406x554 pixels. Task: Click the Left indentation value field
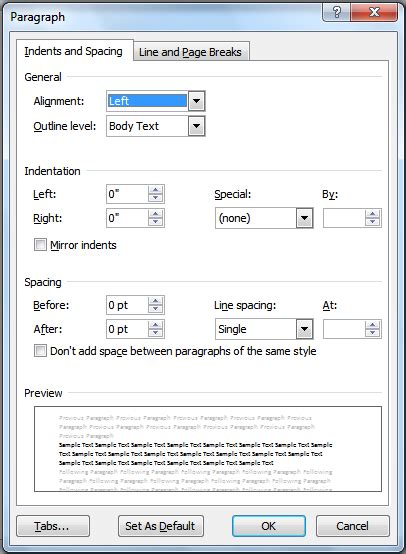[127, 194]
